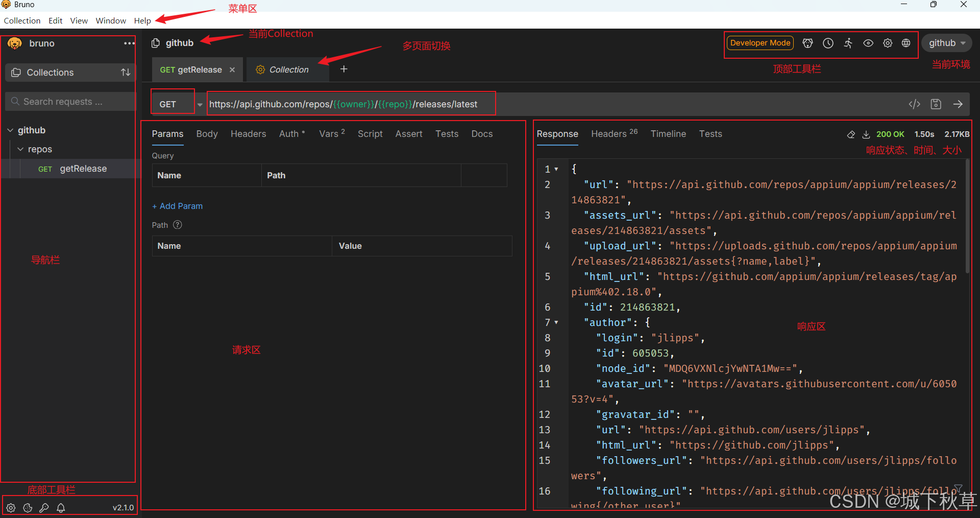This screenshot has width=980, height=518.
Task: Click the 200 OK status text
Action: point(890,134)
